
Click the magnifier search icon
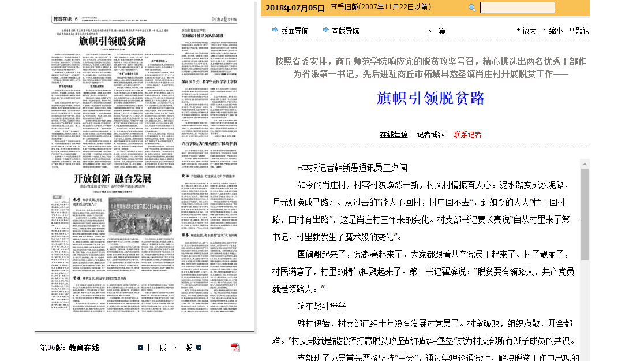(x=472, y=8)
